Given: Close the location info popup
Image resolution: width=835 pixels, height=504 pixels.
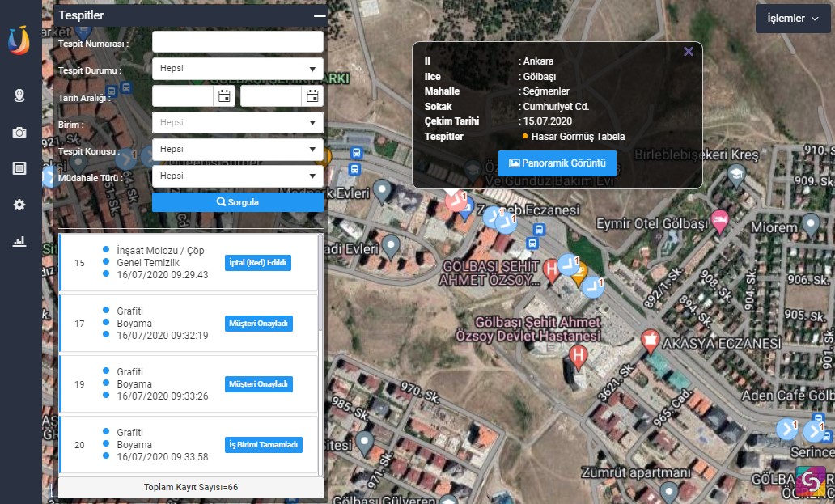Looking at the screenshot, I should click(689, 52).
